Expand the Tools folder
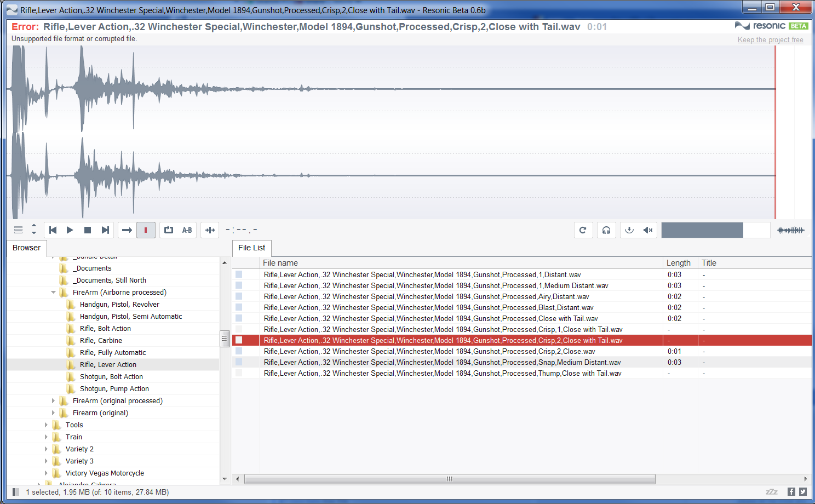This screenshot has width=815, height=504. (x=46, y=425)
